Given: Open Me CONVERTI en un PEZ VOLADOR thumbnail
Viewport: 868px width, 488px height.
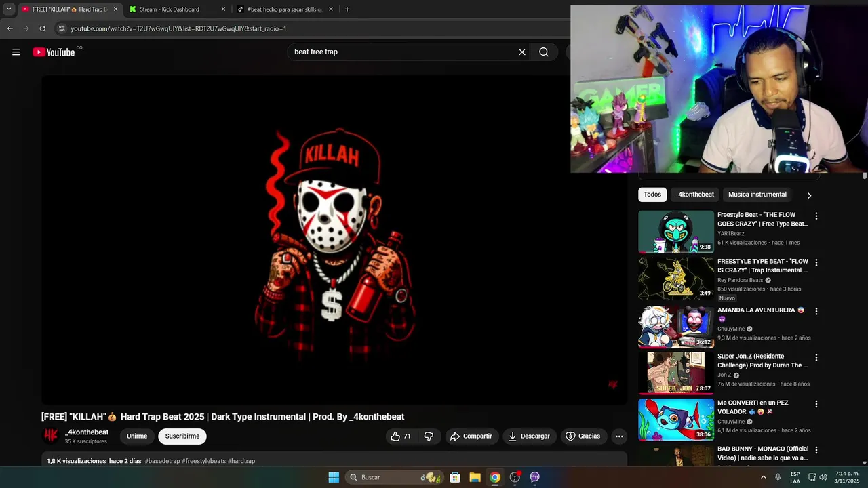Looking at the screenshot, I should [x=676, y=420].
